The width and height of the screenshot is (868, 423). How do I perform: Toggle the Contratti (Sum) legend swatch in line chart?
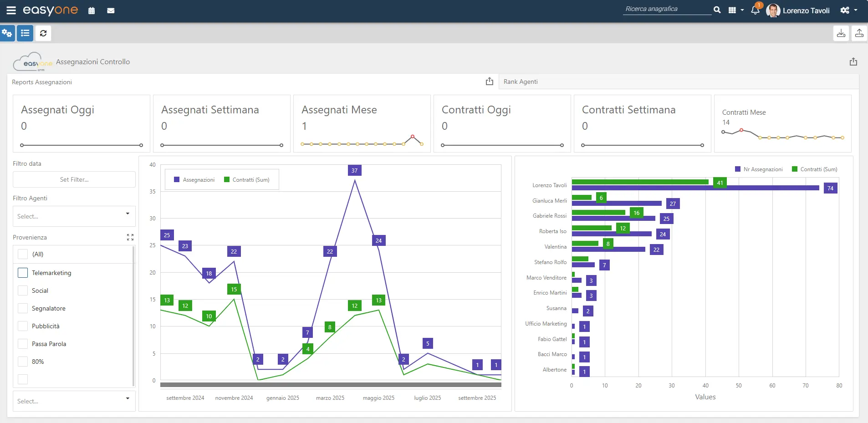227,180
